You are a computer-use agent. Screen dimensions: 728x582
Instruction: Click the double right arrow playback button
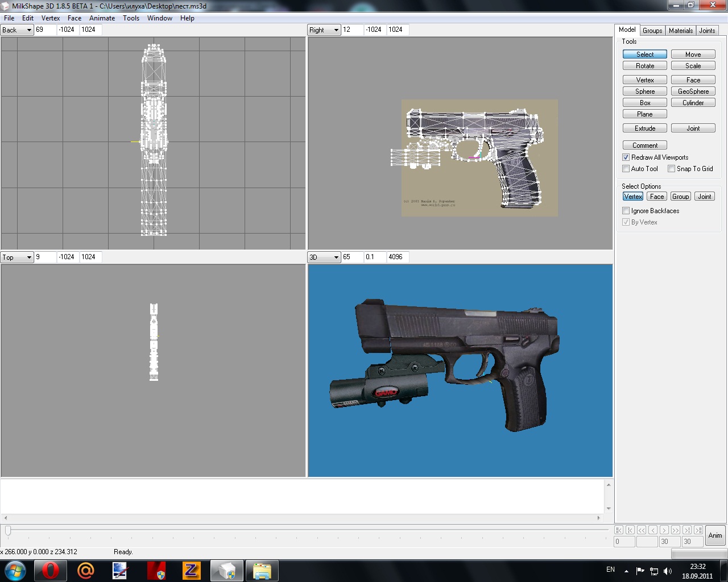pos(675,530)
